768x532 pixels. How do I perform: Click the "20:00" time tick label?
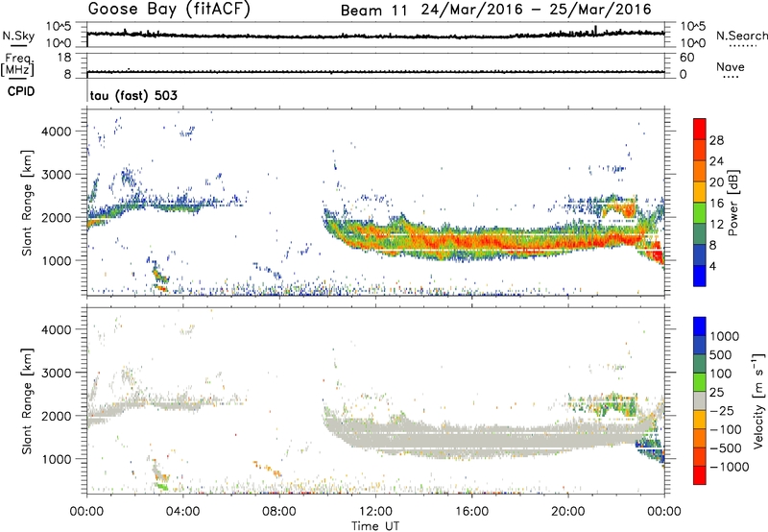pyautogui.click(x=568, y=512)
